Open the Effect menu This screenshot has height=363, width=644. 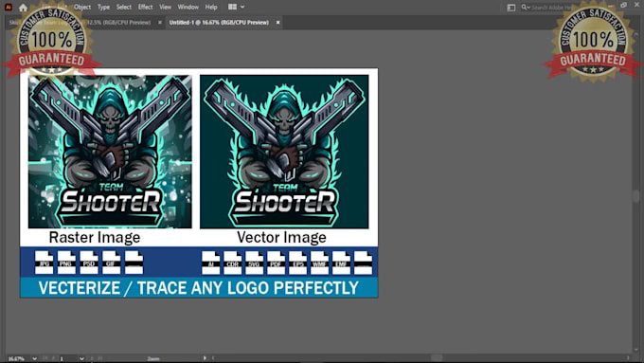pyautogui.click(x=146, y=7)
